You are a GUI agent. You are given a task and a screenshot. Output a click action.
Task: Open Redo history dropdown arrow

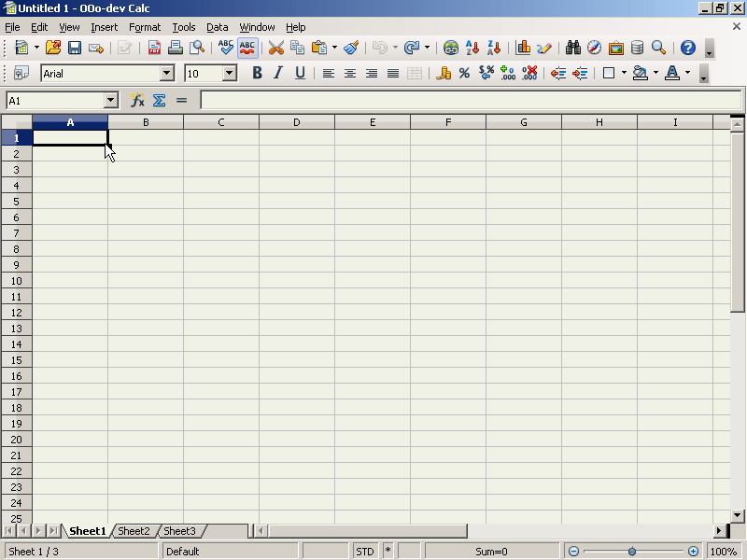[x=427, y=48]
